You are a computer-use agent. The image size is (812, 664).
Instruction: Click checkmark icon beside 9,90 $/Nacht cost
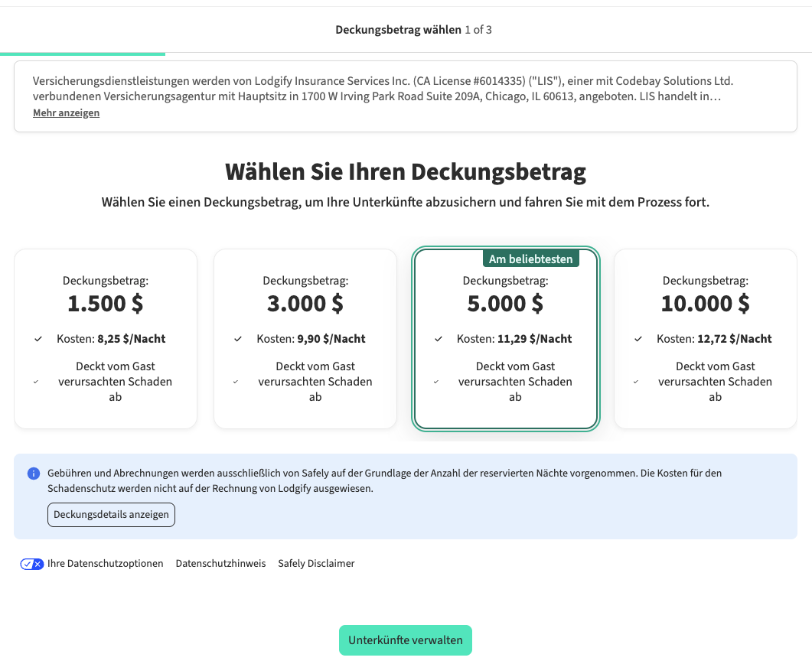(238, 339)
